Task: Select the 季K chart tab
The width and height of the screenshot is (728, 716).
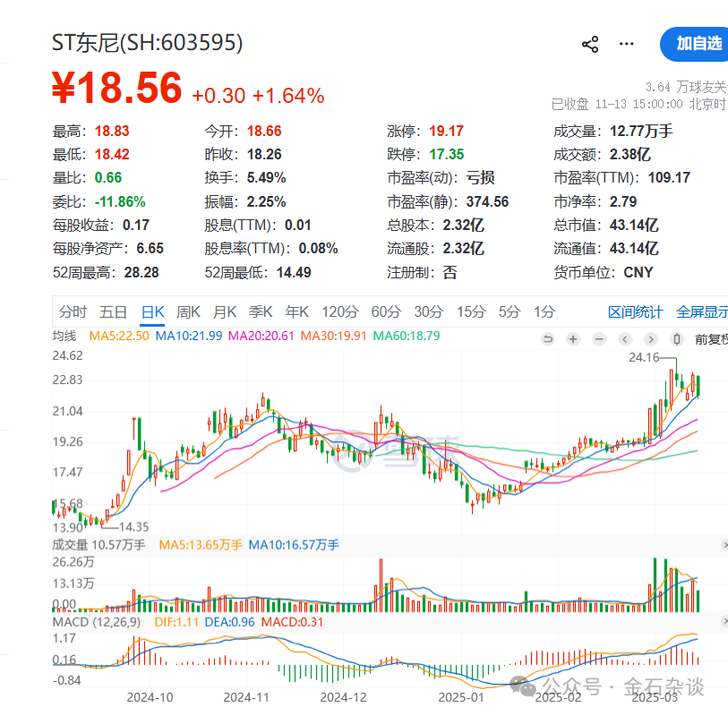Action: tap(261, 311)
